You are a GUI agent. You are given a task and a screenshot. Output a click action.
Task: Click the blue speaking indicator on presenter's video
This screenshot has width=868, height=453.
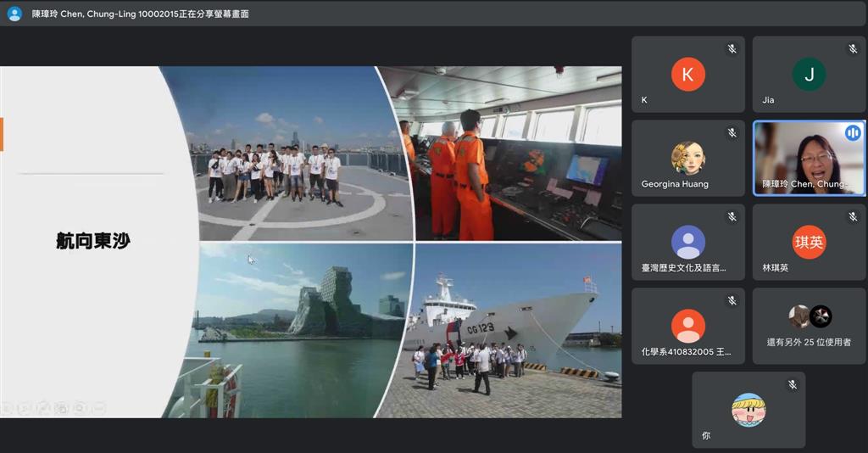(852, 133)
